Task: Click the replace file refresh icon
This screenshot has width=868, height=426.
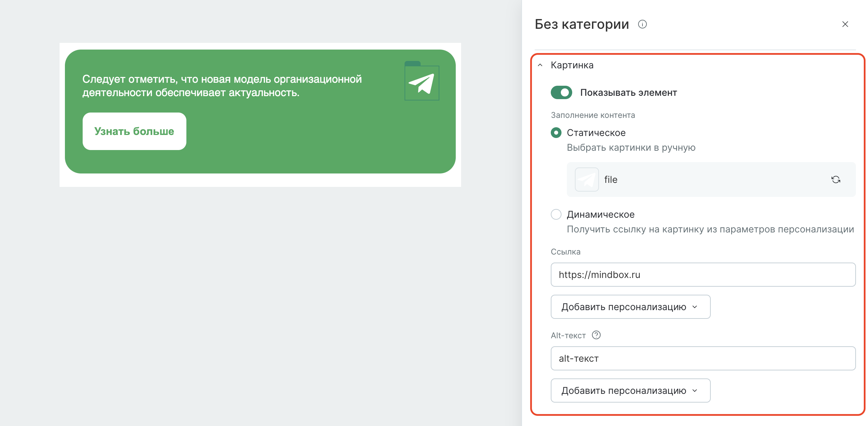Action: tap(836, 180)
